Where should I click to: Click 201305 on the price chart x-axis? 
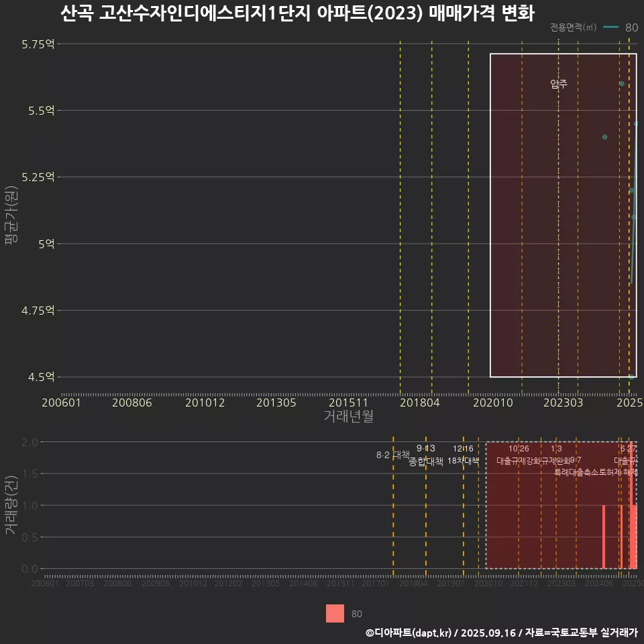[x=276, y=402]
